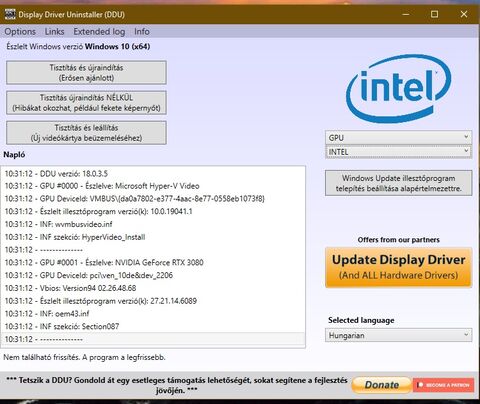
Task: Select log row INF szekció: Section087
Action: coord(153,326)
